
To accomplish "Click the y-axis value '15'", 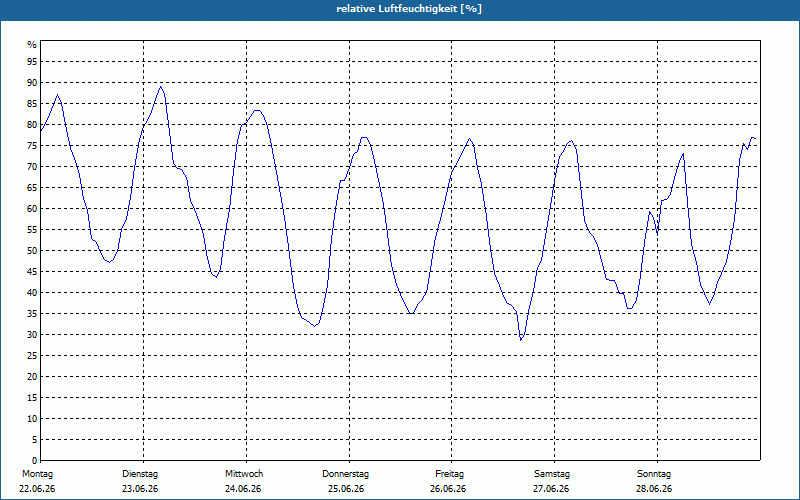I will 32,397.
